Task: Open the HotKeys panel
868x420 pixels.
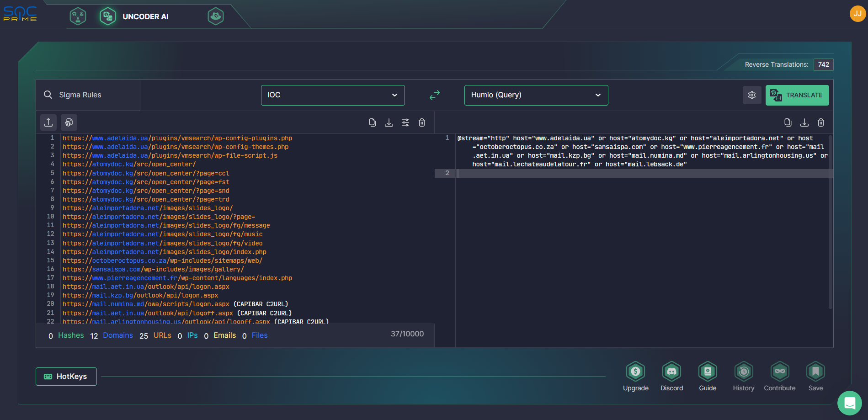Action: pyautogui.click(x=66, y=377)
